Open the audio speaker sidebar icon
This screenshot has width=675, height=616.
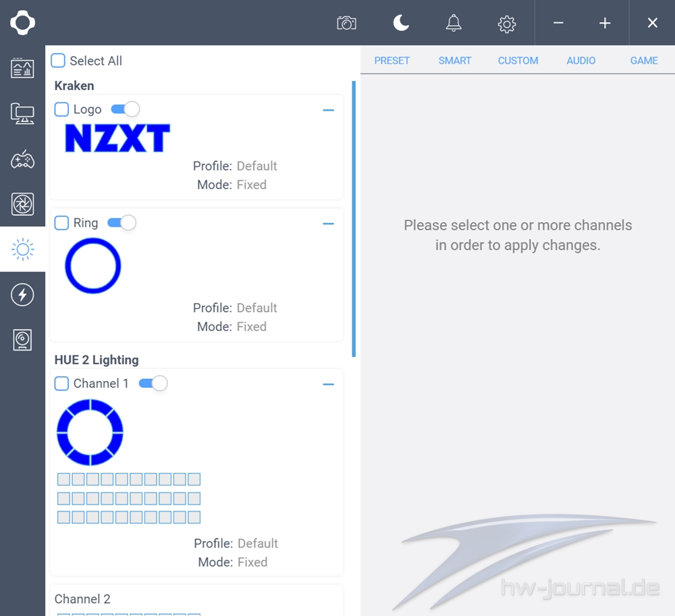[x=22, y=340]
